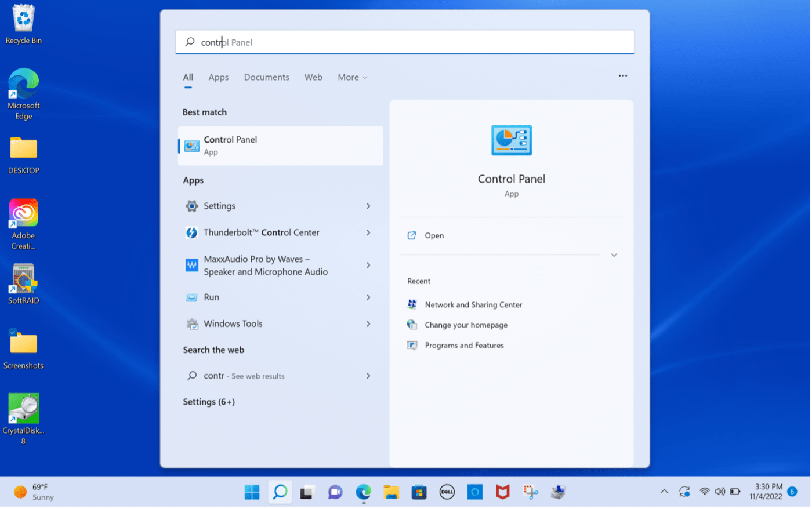Expand more actions chevron below Open

615,256
